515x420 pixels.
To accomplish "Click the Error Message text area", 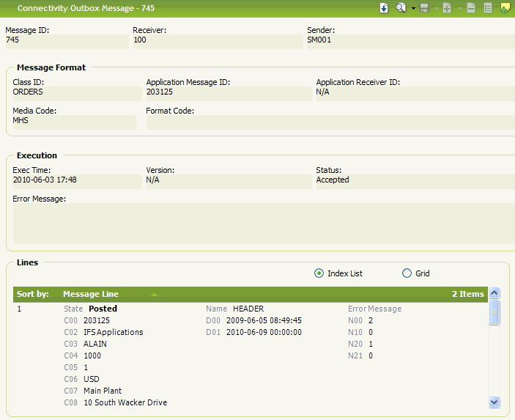I will click(264, 223).
